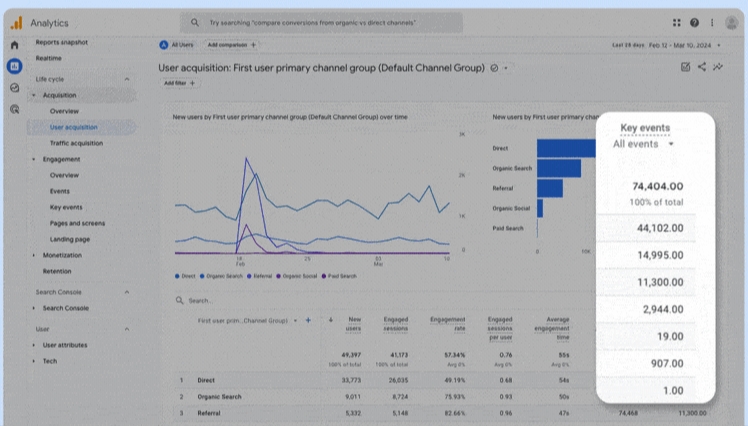Click the table search magnifier icon
748x426 pixels.
pyautogui.click(x=179, y=300)
